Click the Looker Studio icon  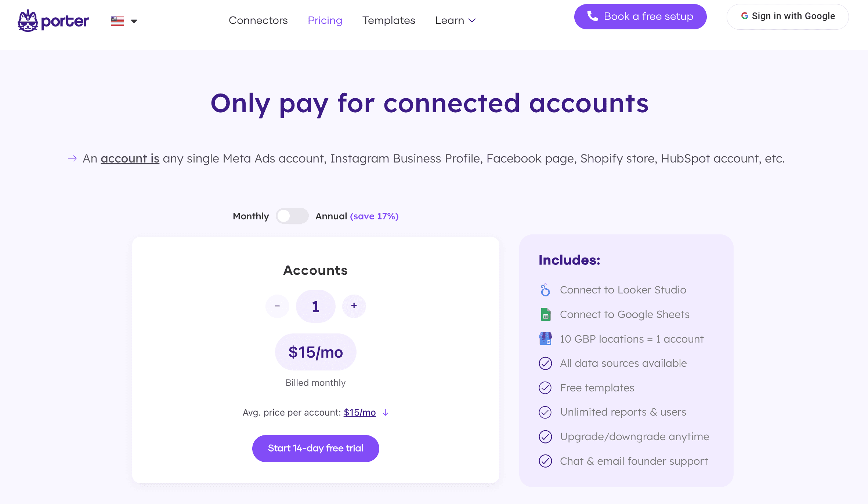coord(545,290)
